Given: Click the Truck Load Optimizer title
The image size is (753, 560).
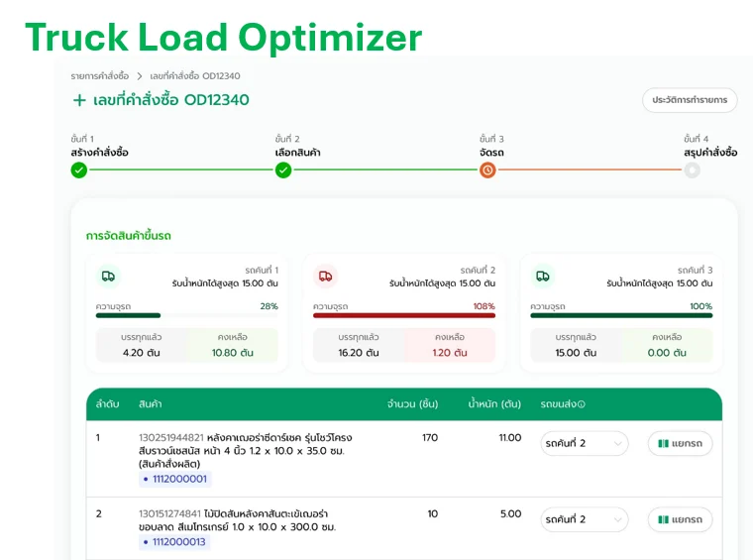Looking at the screenshot, I should tap(224, 38).
